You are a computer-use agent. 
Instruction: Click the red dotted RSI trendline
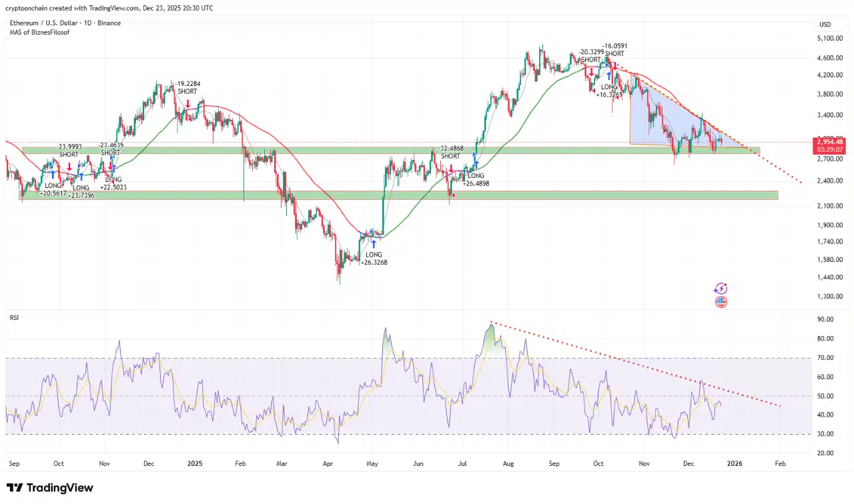636,365
